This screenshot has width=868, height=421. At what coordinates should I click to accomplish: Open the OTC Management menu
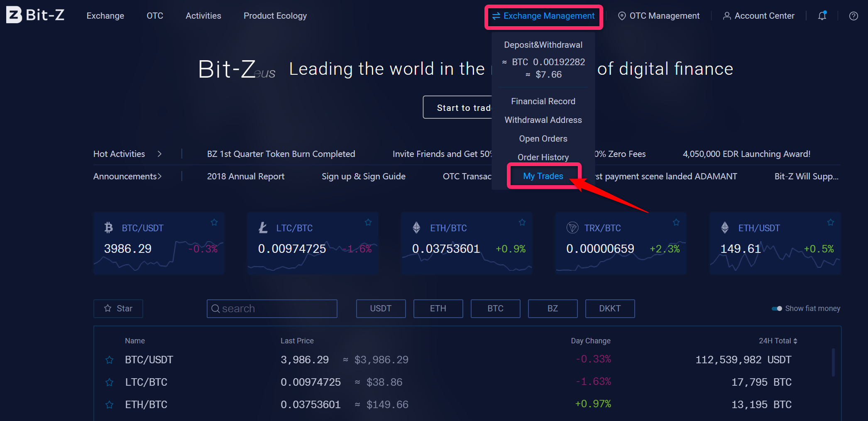coord(659,16)
